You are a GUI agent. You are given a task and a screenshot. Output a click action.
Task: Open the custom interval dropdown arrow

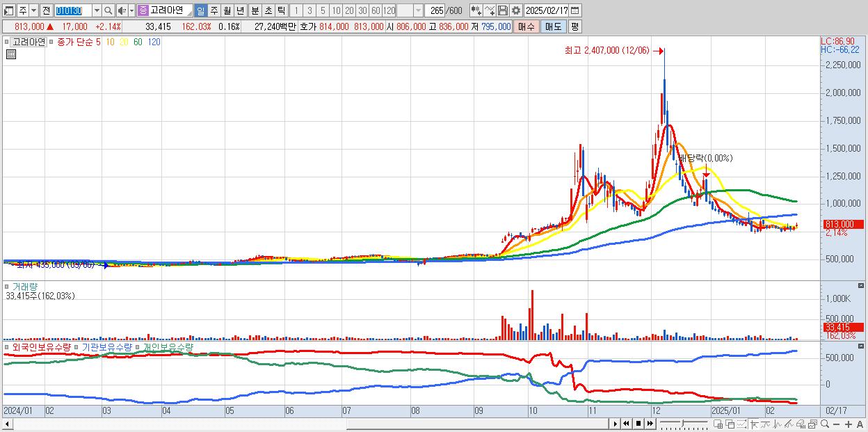point(418,10)
